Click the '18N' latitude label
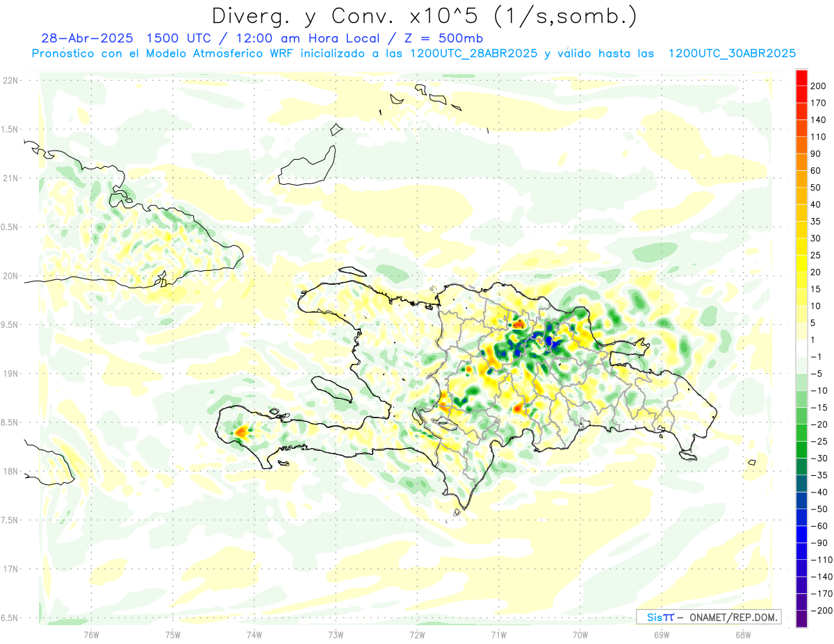834x644 pixels. (x=10, y=471)
